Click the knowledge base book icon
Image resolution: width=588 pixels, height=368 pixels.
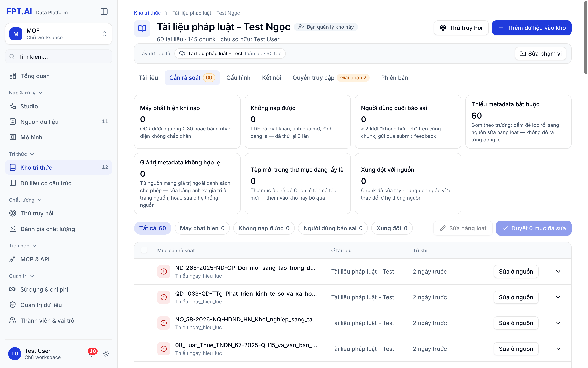tap(142, 28)
